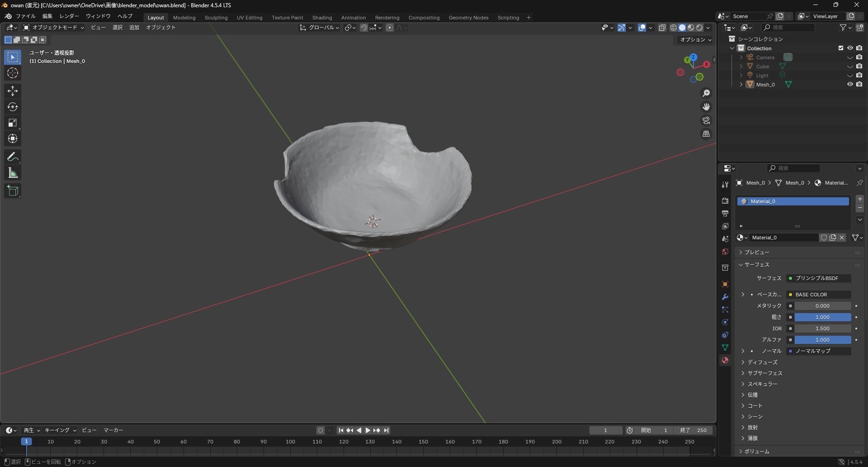Viewport: 868px width, 467px height.
Task: Hide Mesh_0 with its eye icon
Action: [x=850, y=84]
